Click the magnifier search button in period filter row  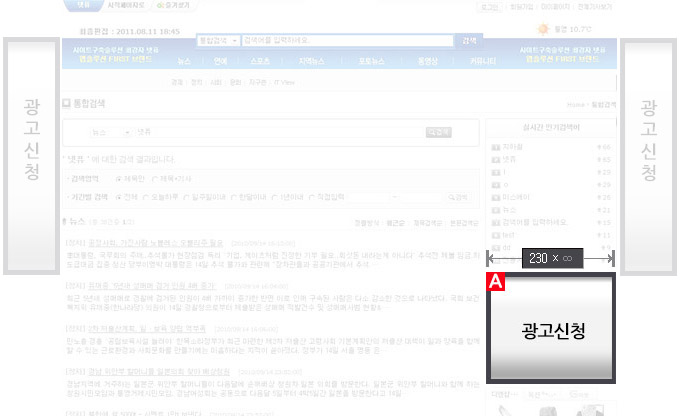[458, 197]
